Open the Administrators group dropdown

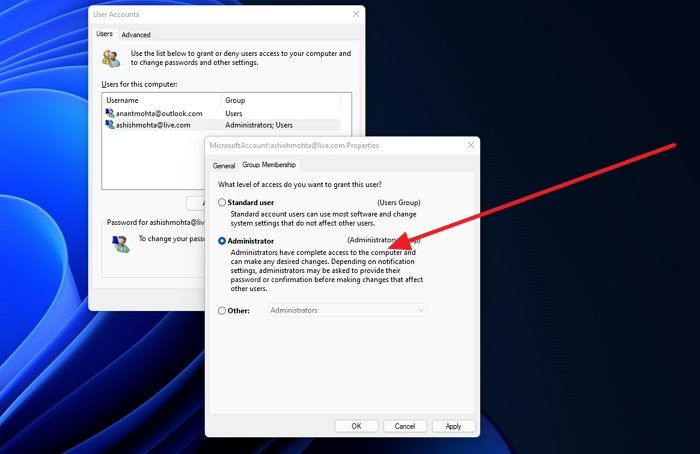click(x=347, y=310)
